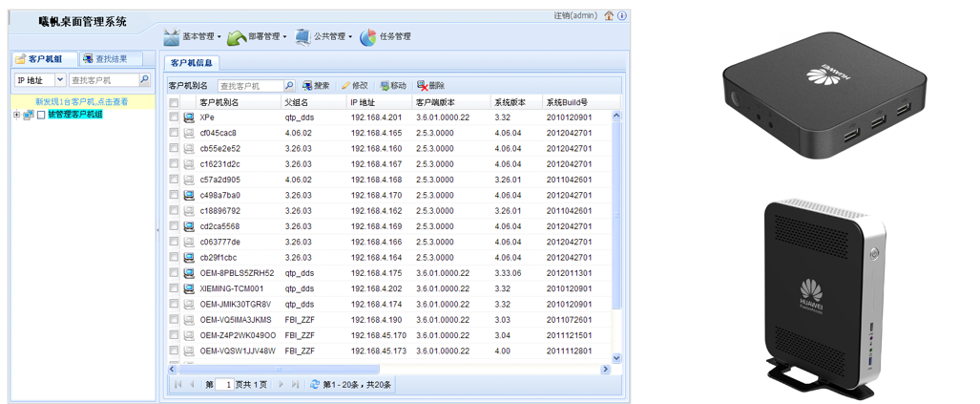
Task: Click the 公共管理 monitor icon
Action: click(302, 37)
